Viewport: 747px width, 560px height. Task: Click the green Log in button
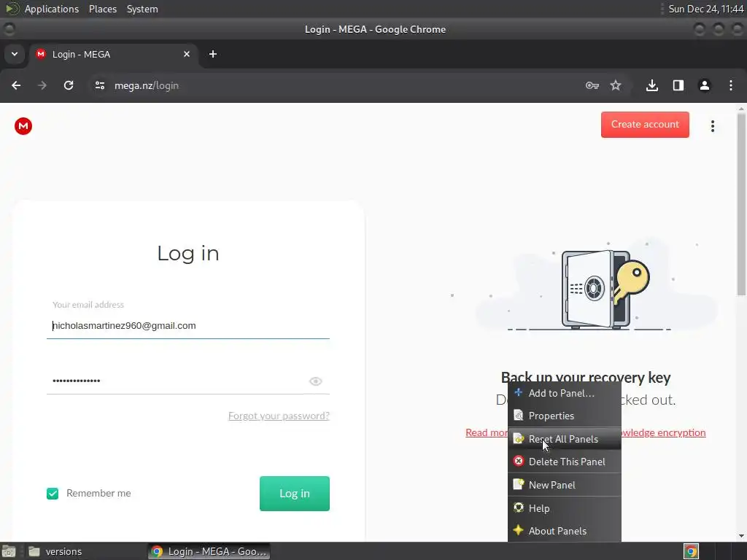pyautogui.click(x=295, y=494)
